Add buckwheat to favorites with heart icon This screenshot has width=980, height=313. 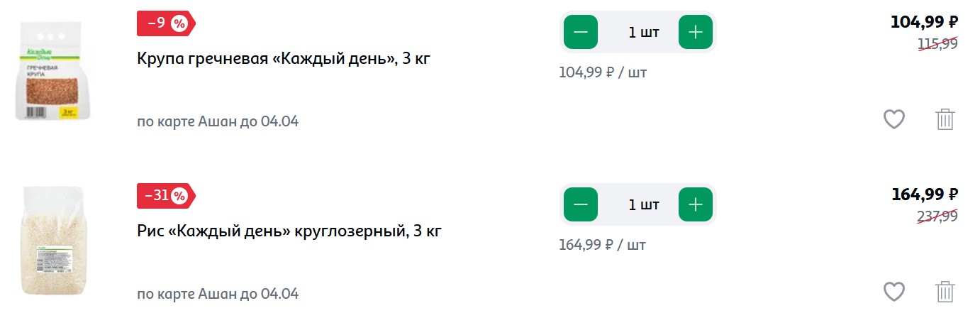[893, 119]
